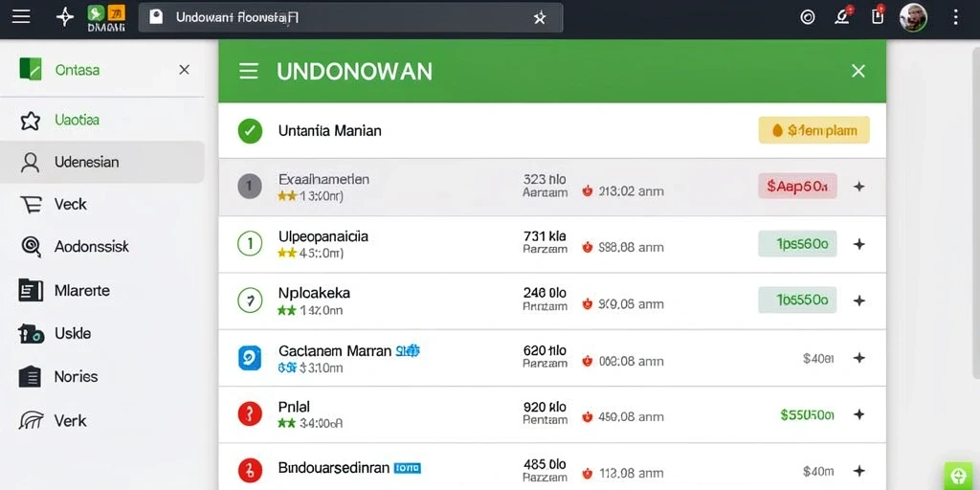
Task: Bookmark page with the star icon
Action: 540,18
